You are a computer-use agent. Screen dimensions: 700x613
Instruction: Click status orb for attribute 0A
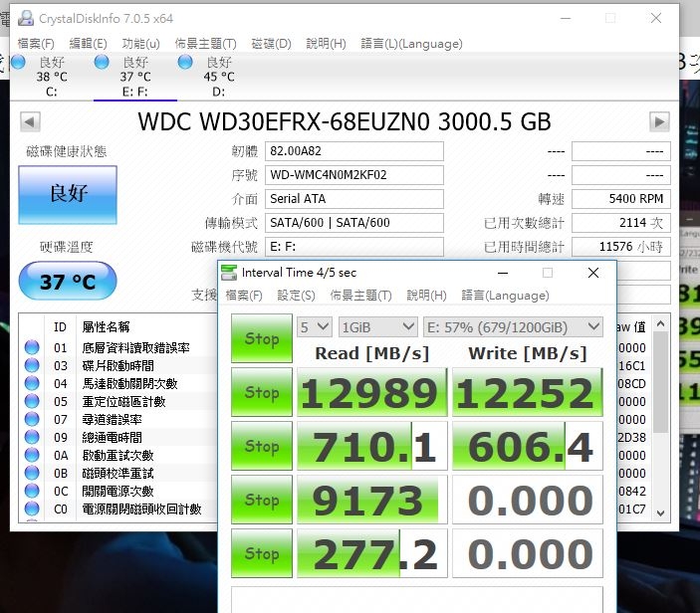click(x=32, y=455)
